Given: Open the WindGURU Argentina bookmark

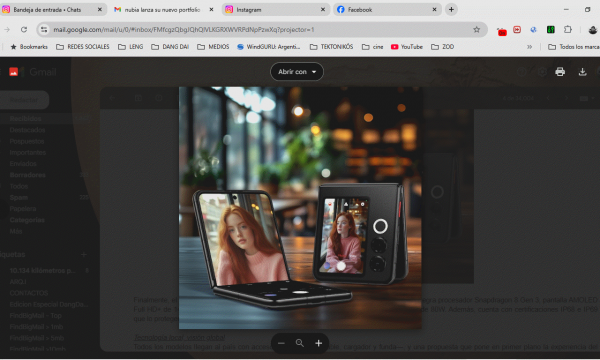Looking at the screenshot, I should (269, 47).
